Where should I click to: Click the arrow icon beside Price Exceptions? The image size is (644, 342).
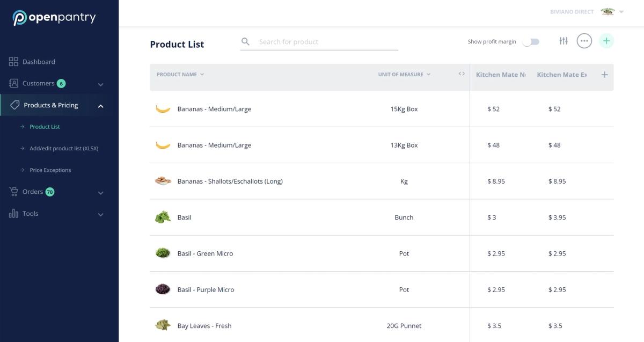[x=22, y=170]
